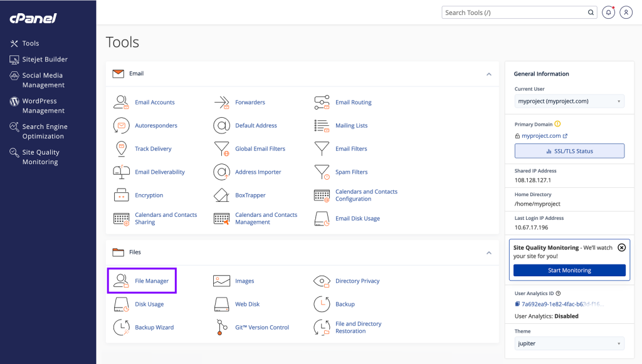Select the Forwarders icon
This screenshot has height=364, width=642.
click(x=221, y=102)
